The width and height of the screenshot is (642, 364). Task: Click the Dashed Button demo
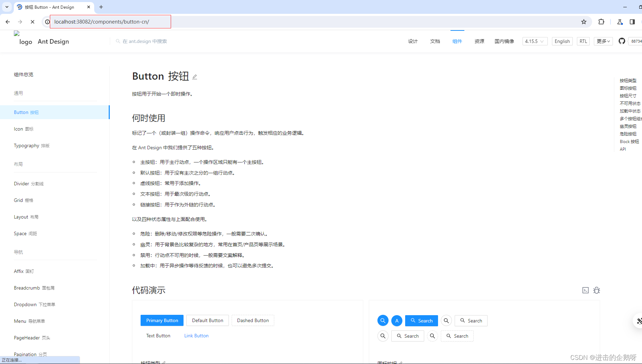pyautogui.click(x=253, y=320)
